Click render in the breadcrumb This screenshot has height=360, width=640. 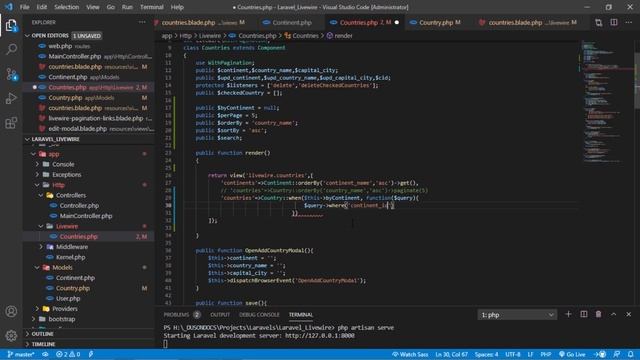click(x=343, y=36)
